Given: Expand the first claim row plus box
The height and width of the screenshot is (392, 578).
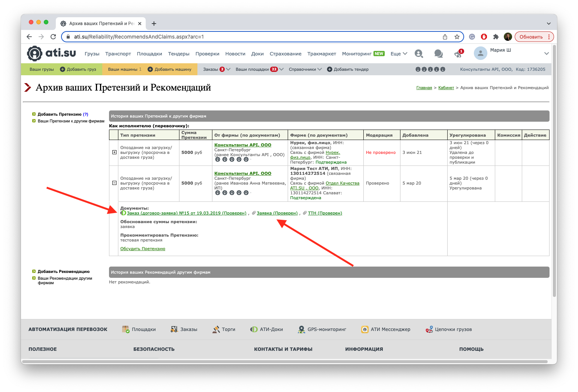Looking at the screenshot, I should pos(114,152).
